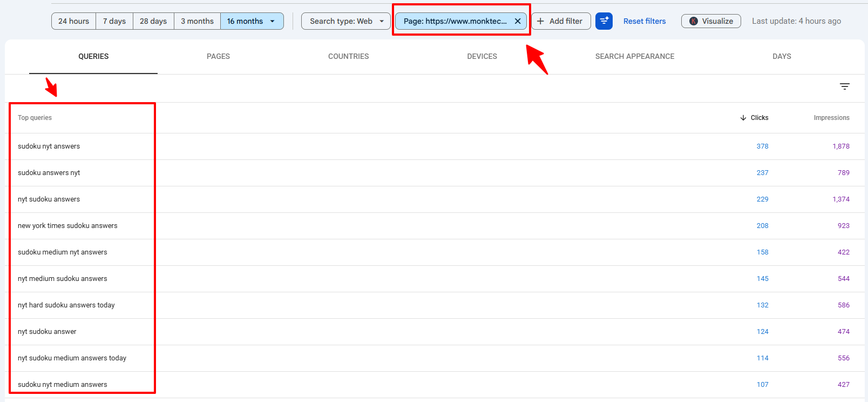Viewport: 868px width, 402px height.
Task: Open 'sudoku nyt medium answers' query
Action: tap(63, 385)
